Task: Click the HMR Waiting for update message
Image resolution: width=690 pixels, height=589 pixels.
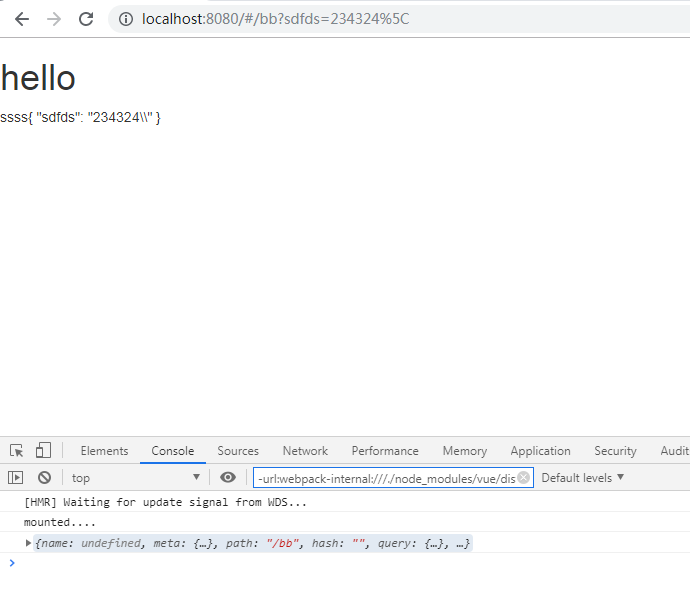Action: (165, 502)
